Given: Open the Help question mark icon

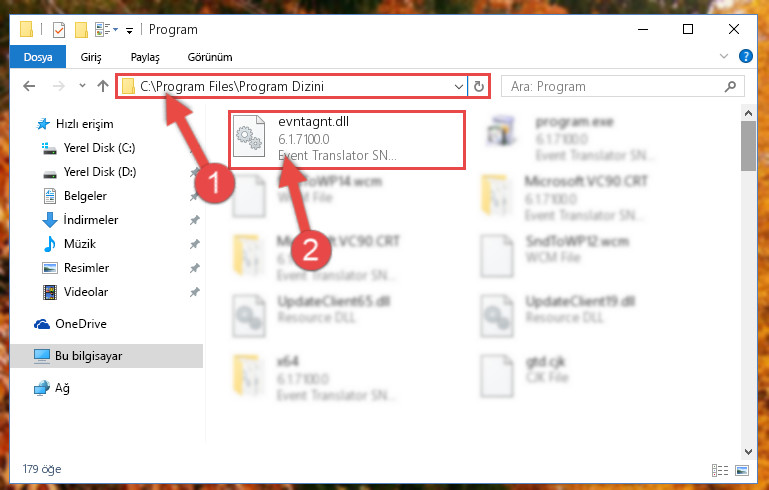Looking at the screenshot, I should coord(745,56).
